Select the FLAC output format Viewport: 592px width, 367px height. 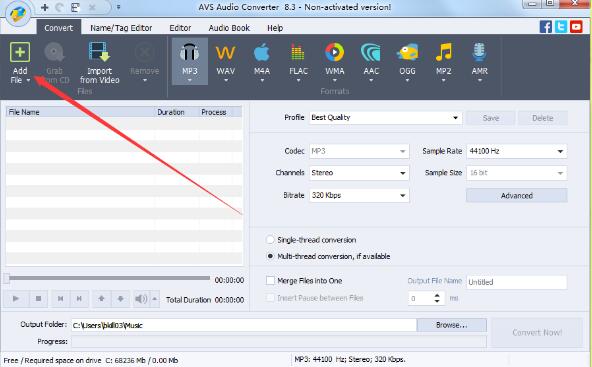[298, 61]
